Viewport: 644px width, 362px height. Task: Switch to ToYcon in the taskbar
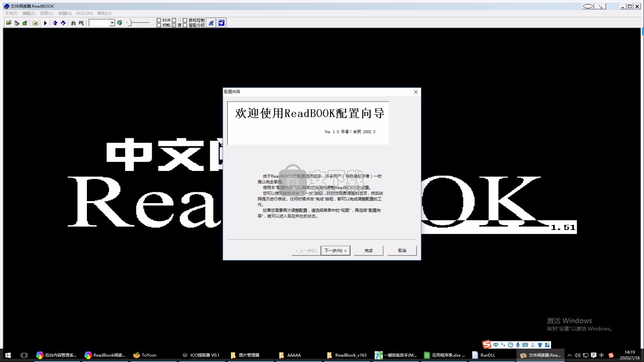[x=154, y=355]
